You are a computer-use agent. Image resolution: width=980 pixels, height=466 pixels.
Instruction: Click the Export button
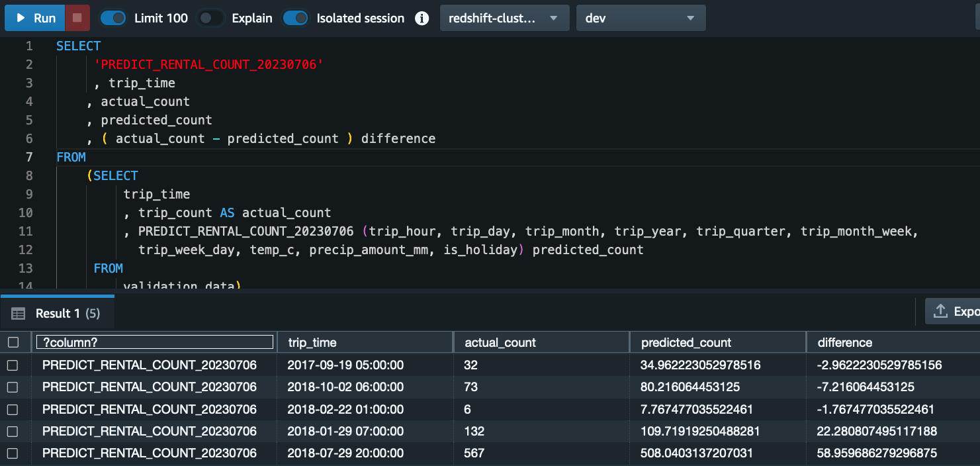[952, 311]
